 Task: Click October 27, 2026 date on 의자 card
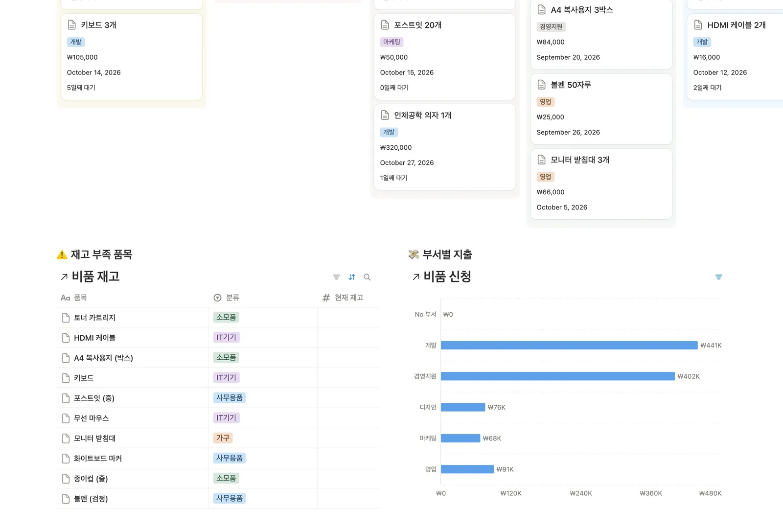coord(407,162)
